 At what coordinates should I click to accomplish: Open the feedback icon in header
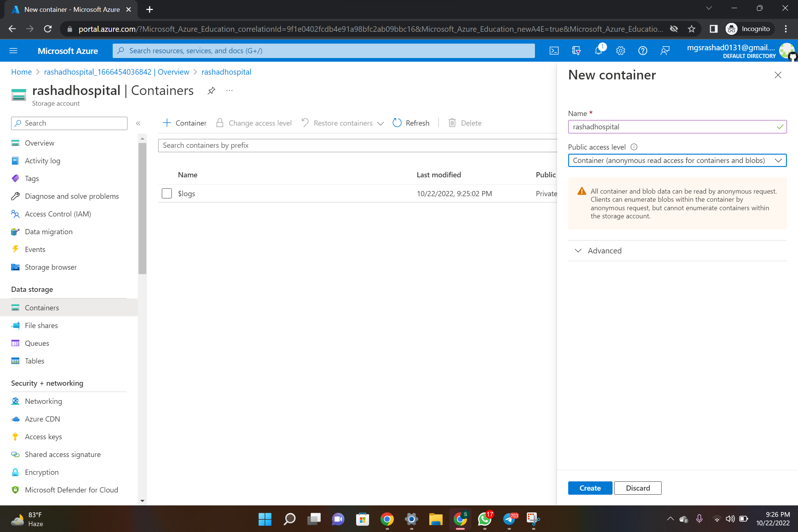665,51
